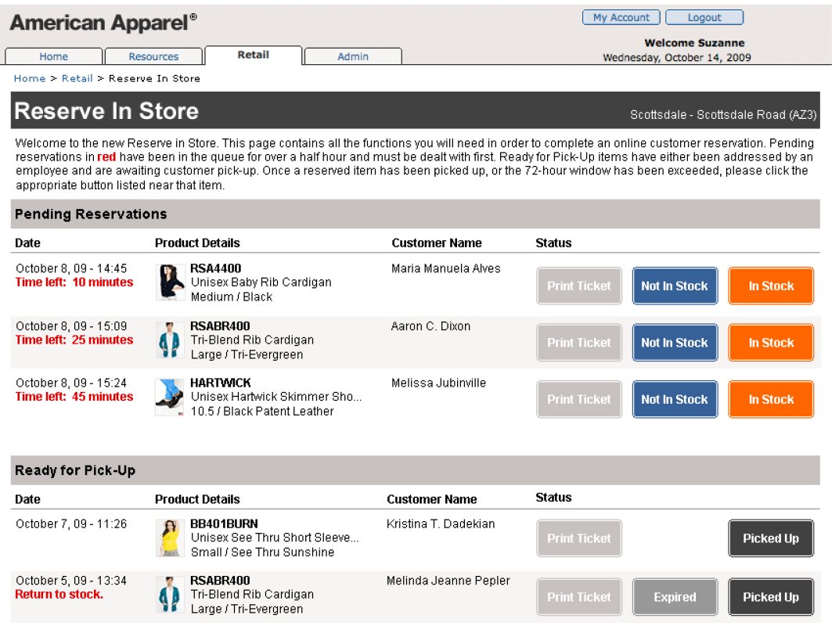The height and width of the screenshot is (644, 839).
Task: Open the HARTWICK shoe product thumbnail
Action: [x=170, y=397]
